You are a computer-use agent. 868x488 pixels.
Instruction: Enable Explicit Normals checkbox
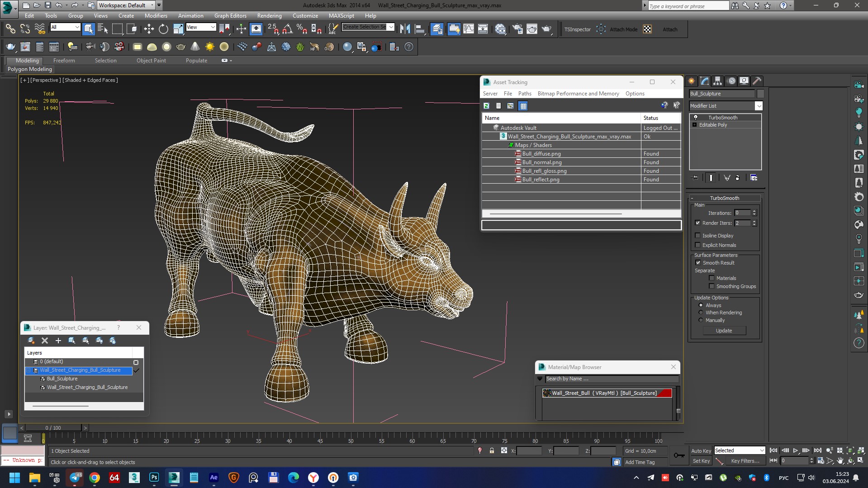697,245
